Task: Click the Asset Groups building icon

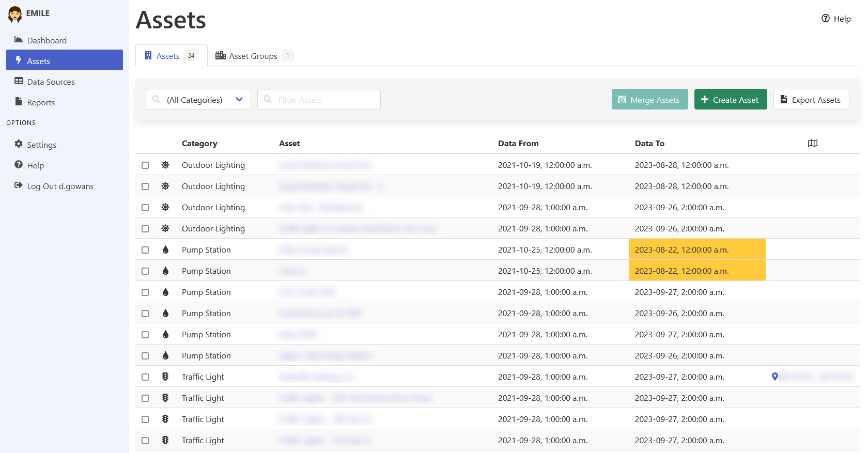Action: click(x=221, y=55)
